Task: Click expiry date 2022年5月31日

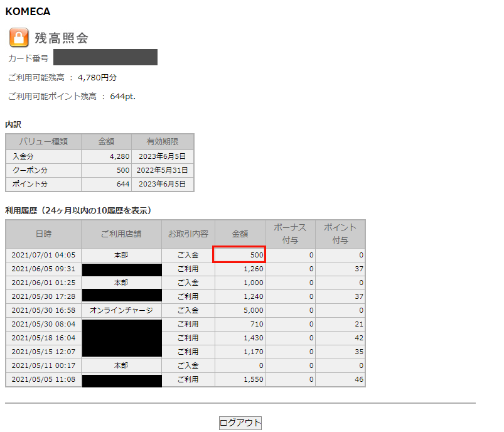Action: click(163, 170)
